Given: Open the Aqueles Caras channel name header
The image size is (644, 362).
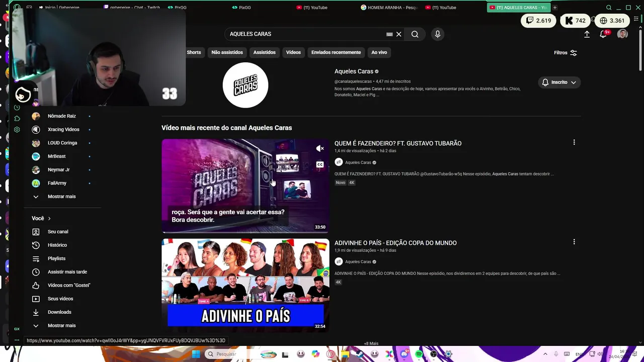Looking at the screenshot, I should [x=354, y=71].
